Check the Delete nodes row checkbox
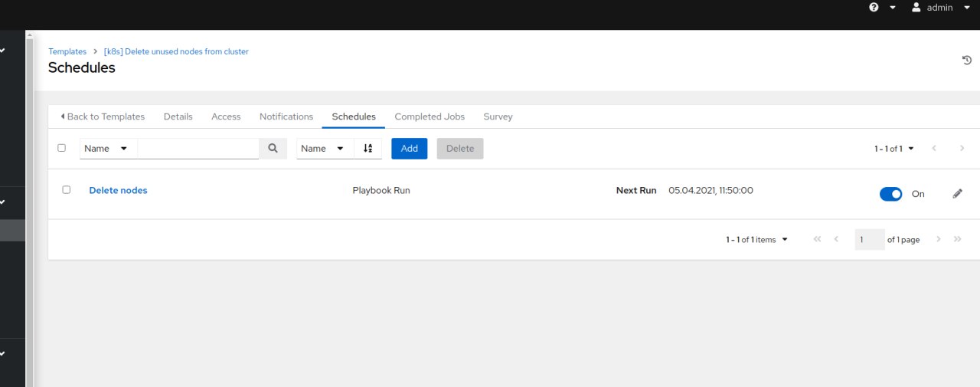The height and width of the screenshot is (387, 980). pyautogui.click(x=67, y=189)
